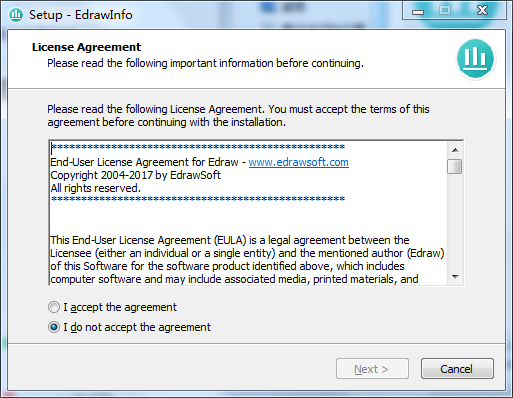Click empty scrollbar track below the thumb
This screenshot has width=513, height=398.
pyautogui.click(x=455, y=222)
